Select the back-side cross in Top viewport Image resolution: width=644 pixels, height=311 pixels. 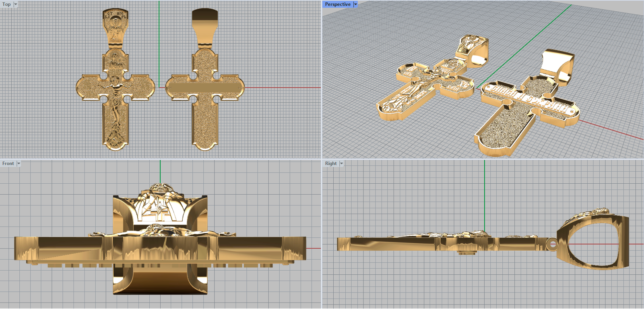click(205, 121)
